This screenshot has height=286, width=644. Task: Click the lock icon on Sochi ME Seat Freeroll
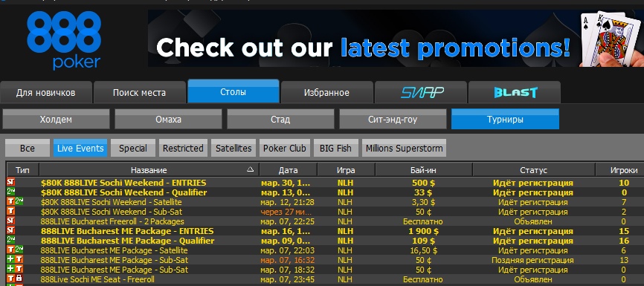coord(19,279)
